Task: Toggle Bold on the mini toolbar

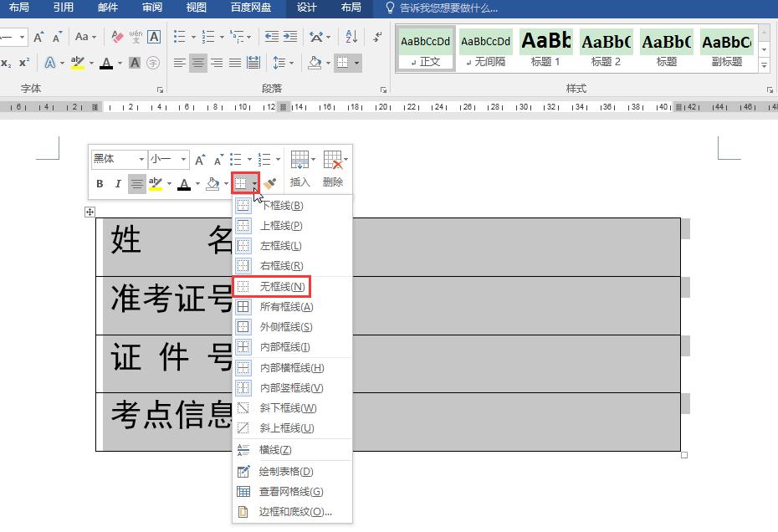Action: click(x=100, y=183)
